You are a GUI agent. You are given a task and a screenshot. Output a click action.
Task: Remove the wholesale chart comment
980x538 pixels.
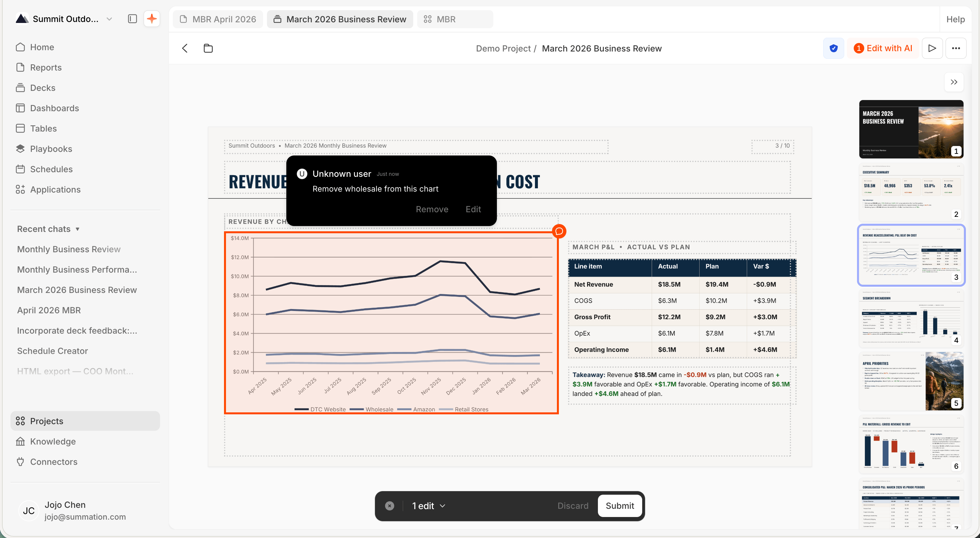pyautogui.click(x=432, y=209)
